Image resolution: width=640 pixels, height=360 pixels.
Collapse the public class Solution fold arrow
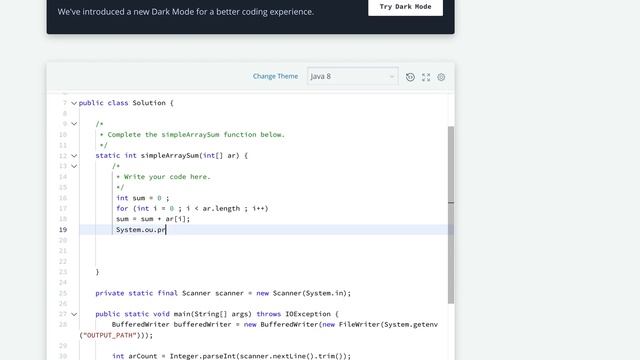[74, 103]
